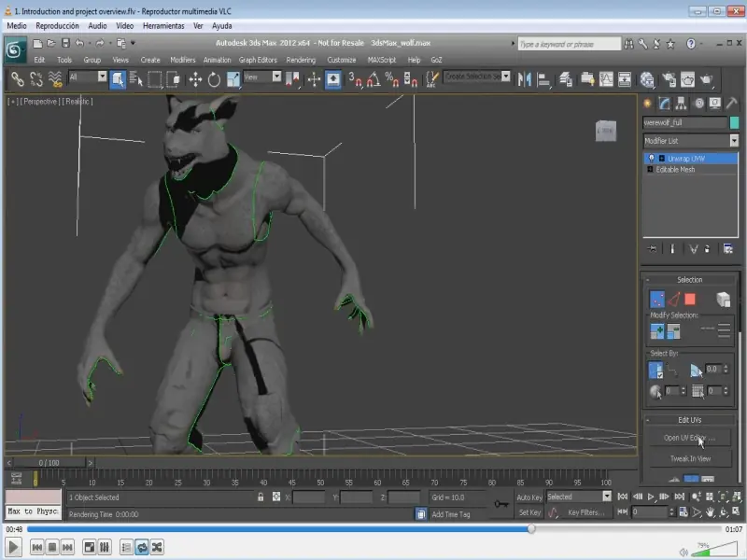This screenshot has width=747, height=560.
Task: Open the 3ds Max Modifiers menu
Action: pyautogui.click(x=182, y=60)
